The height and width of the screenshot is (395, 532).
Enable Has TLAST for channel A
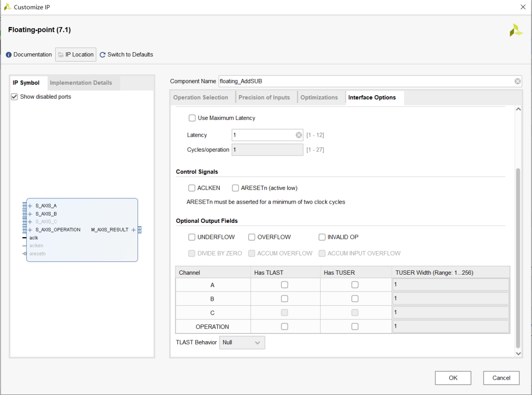coord(284,285)
